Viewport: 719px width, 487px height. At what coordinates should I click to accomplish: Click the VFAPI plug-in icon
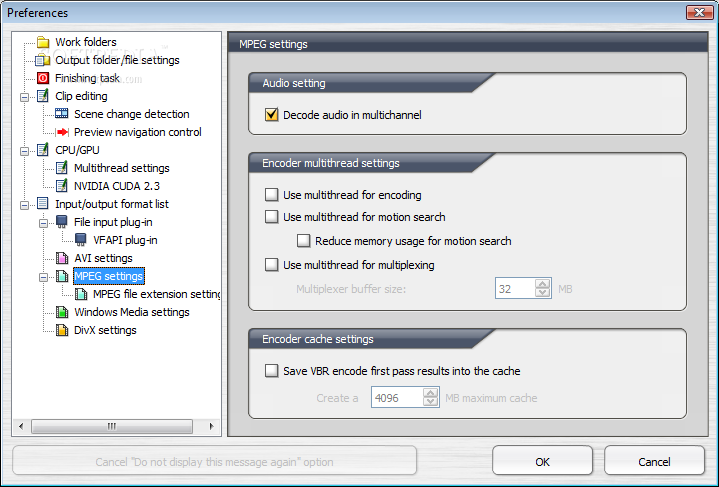click(80, 240)
